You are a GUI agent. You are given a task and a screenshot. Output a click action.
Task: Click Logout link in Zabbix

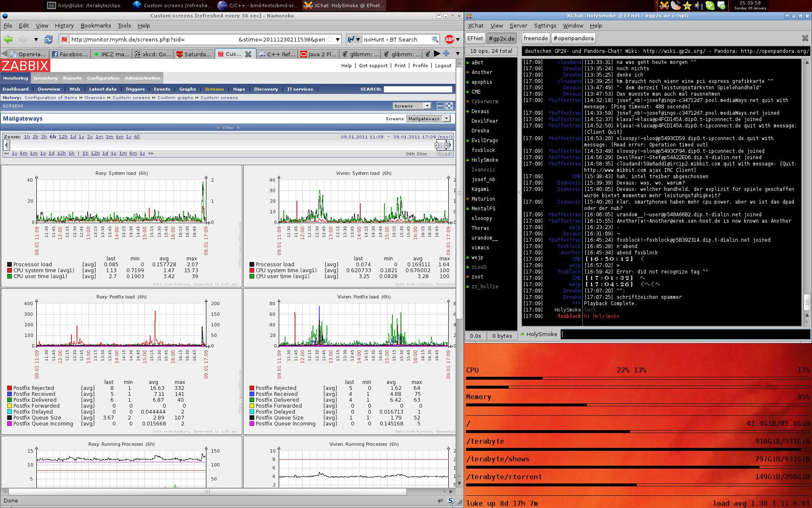coord(443,66)
